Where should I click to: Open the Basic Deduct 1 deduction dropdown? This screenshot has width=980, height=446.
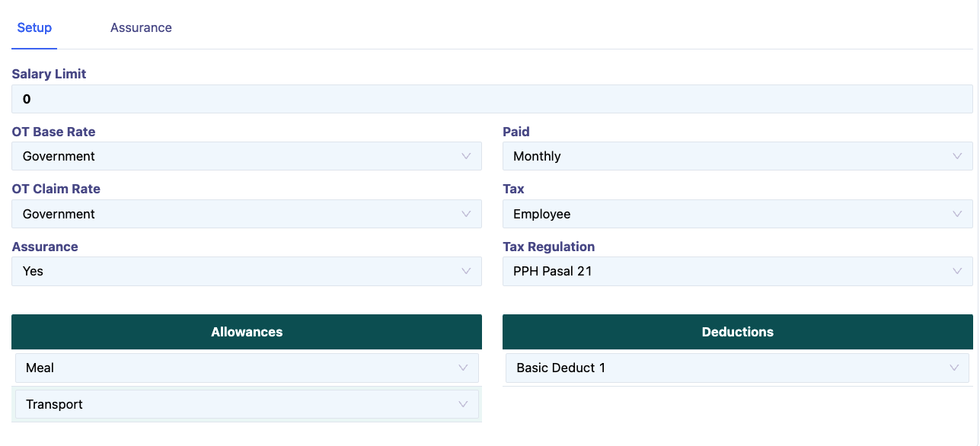[736, 368]
